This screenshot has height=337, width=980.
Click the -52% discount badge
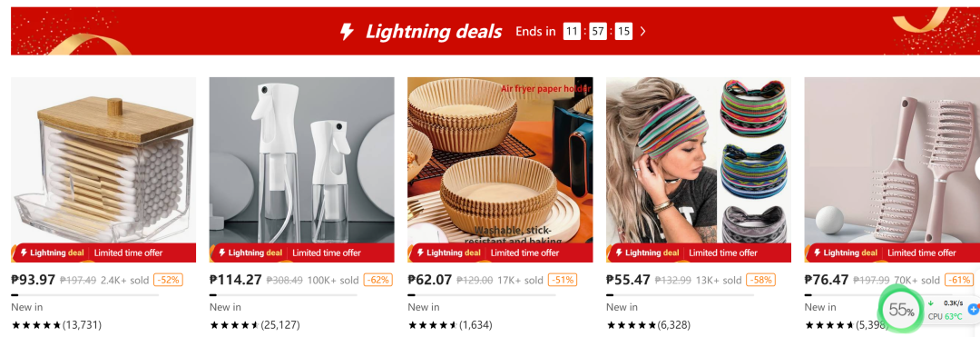pos(168,280)
